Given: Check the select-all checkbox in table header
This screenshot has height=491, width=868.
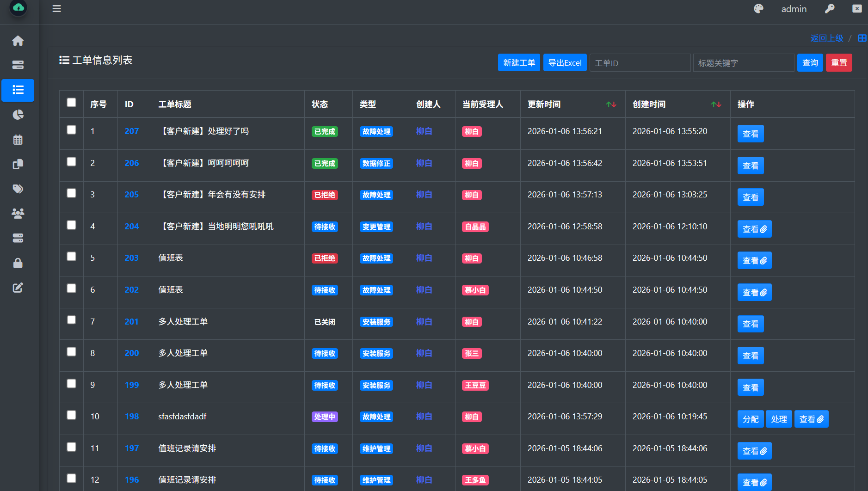Looking at the screenshot, I should [71, 103].
